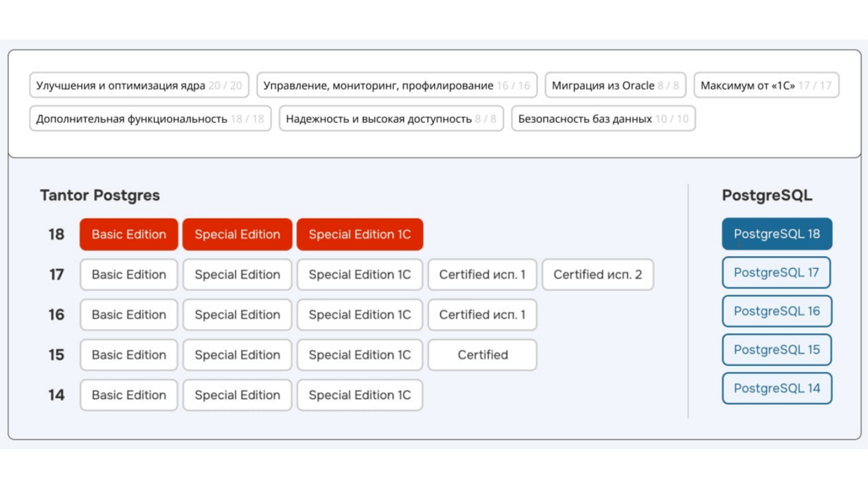This screenshot has width=868, height=490.
Task: Select Special Edition in row 17
Action: [x=237, y=275]
